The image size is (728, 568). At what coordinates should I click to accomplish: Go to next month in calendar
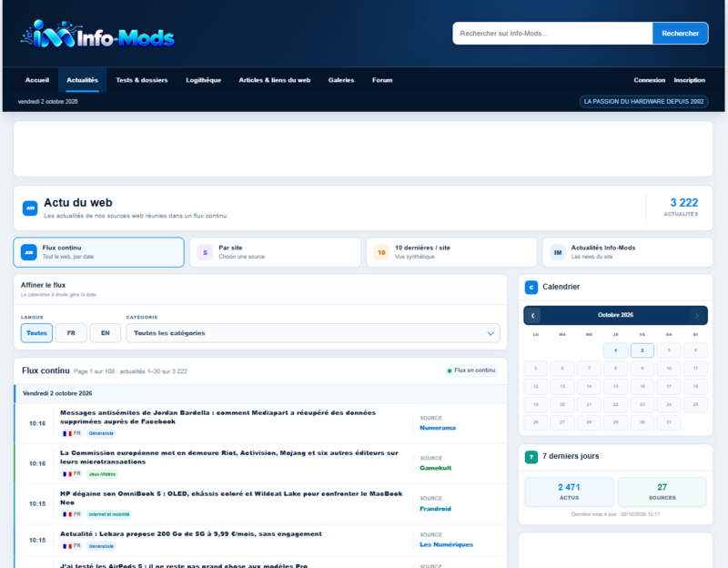pyautogui.click(x=696, y=315)
